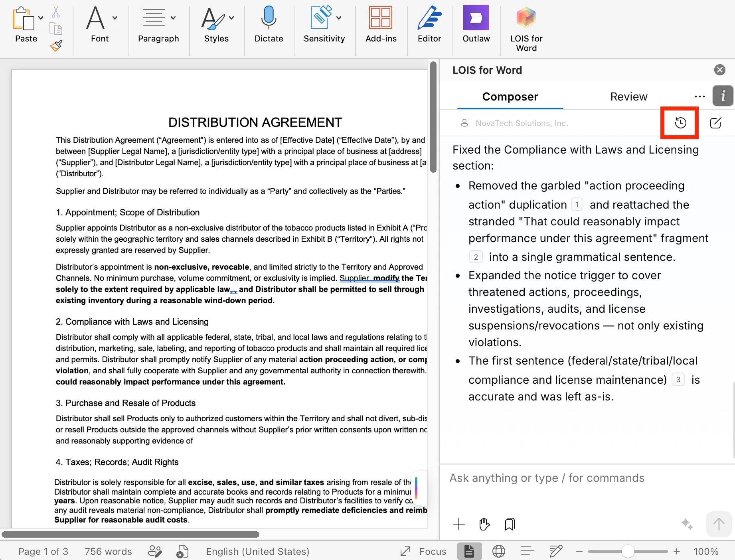Click the Format Painter brush icon
This screenshot has height=560, width=735.
(x=56, y=45)
